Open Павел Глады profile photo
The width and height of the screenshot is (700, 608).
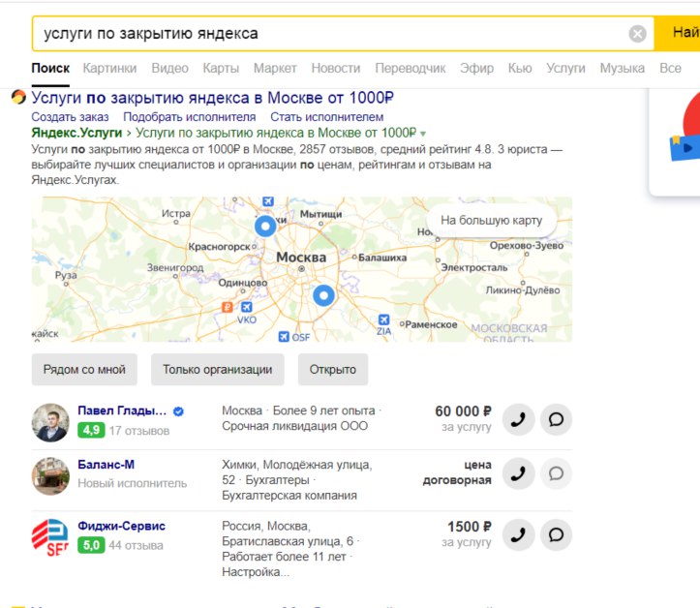click(50, 423)
